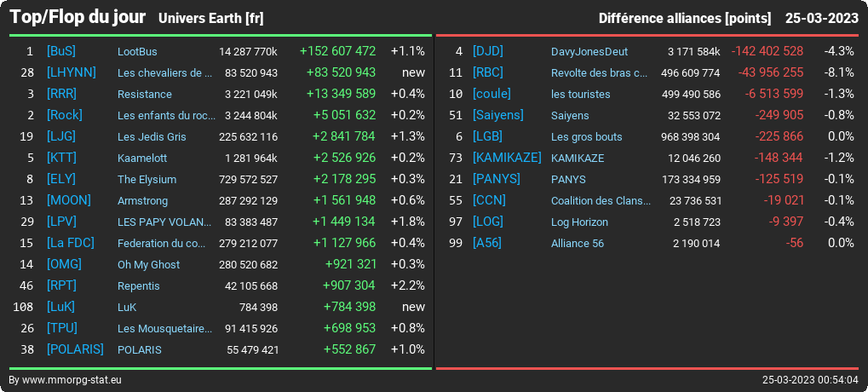This screenshot has width=868, height=392.
Task: Select the [LHYNN] alliance tag
Action: (72, 72)
